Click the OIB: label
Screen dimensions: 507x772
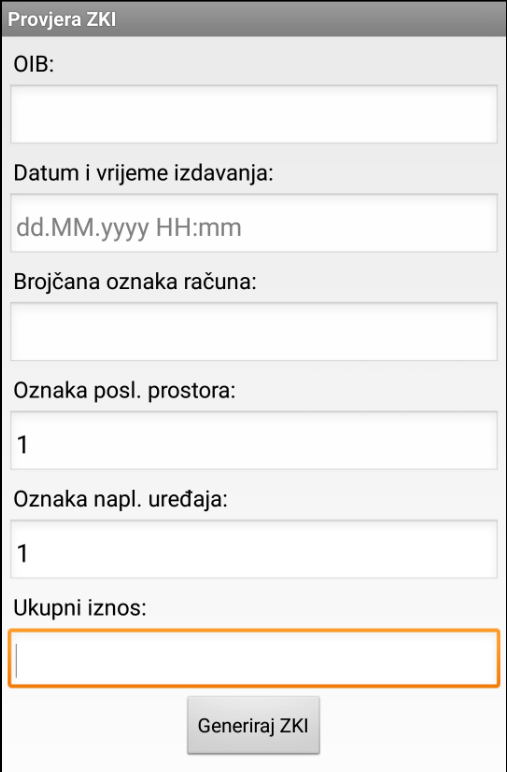click(x=33, y=64)
